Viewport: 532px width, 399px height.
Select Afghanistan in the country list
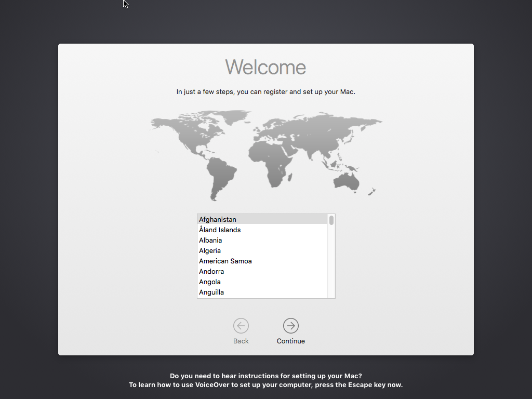(x=218, y=220)
